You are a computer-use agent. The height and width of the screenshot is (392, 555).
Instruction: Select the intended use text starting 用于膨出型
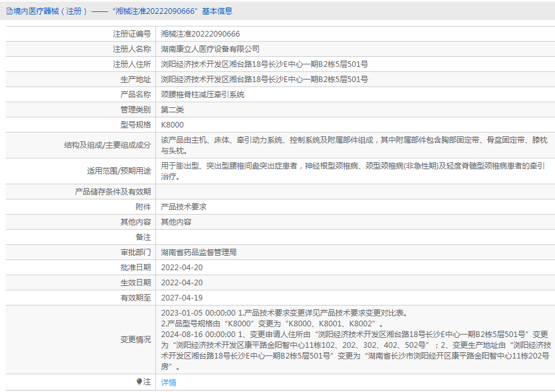point(353,171)
